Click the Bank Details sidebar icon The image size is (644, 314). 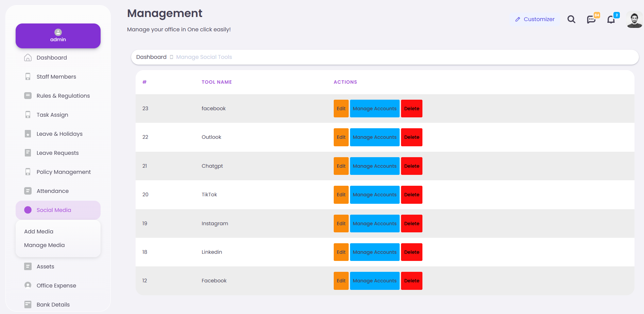tap(28, 304)
